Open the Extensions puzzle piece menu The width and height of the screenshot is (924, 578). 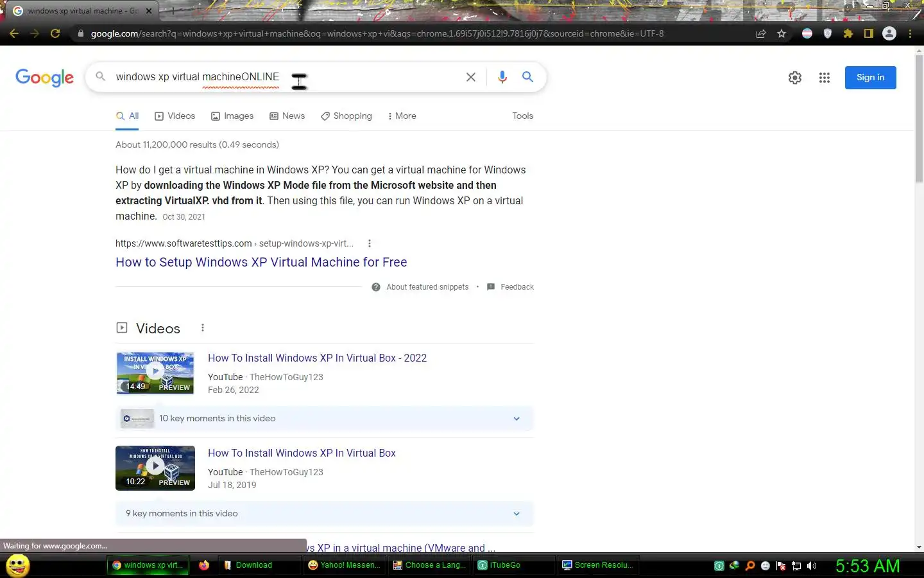click(x=848, y=33)
